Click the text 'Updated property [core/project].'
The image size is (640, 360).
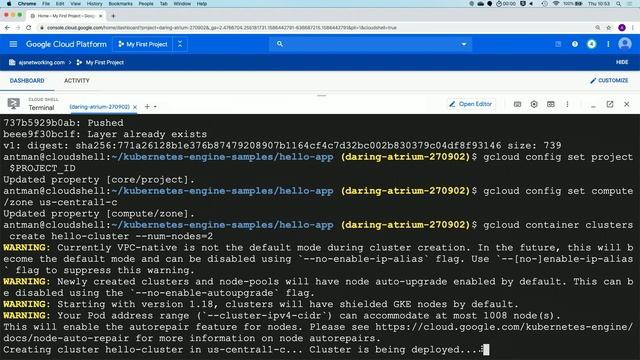click(x=99, y=180)
